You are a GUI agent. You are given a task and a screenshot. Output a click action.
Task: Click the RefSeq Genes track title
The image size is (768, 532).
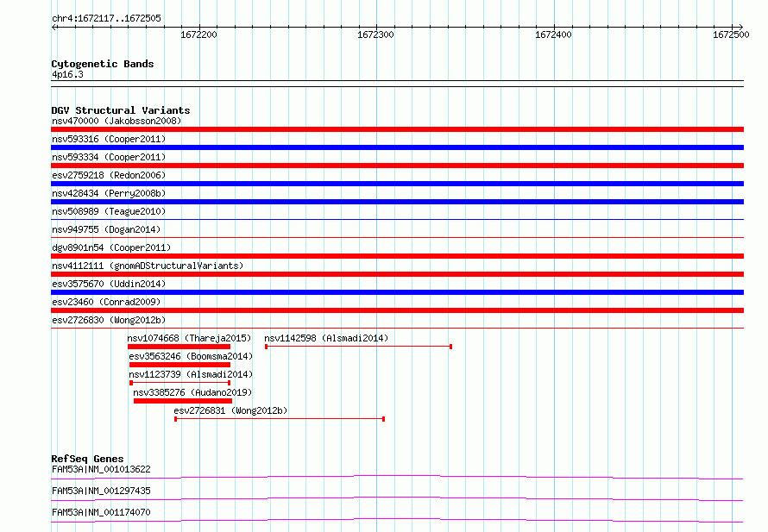tap(88, 459)
